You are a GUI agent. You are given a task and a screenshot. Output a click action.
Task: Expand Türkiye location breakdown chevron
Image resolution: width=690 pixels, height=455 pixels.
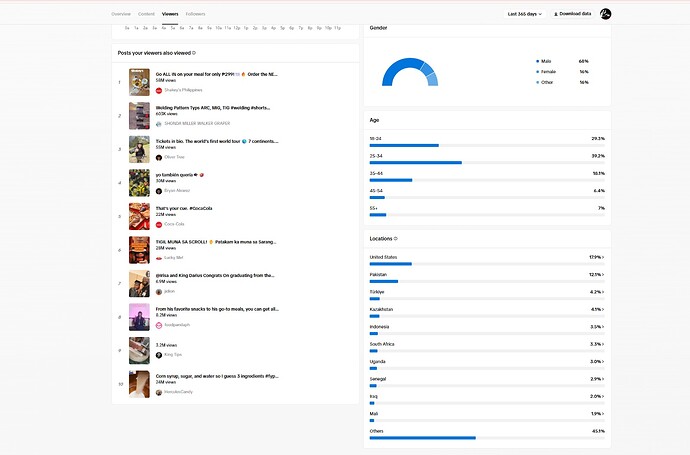click(x=603, y=292)
